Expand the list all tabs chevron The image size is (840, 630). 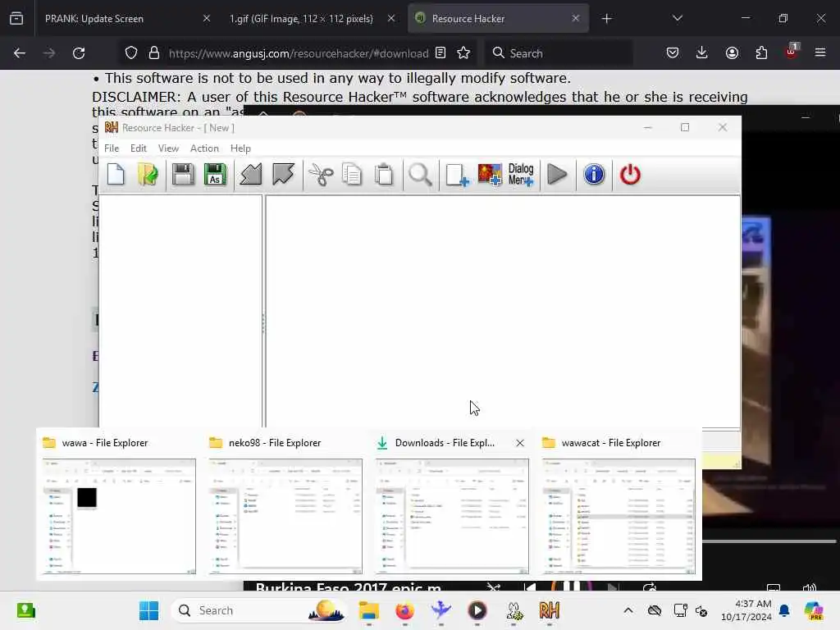pyautogui.click(x=677, y=18)
